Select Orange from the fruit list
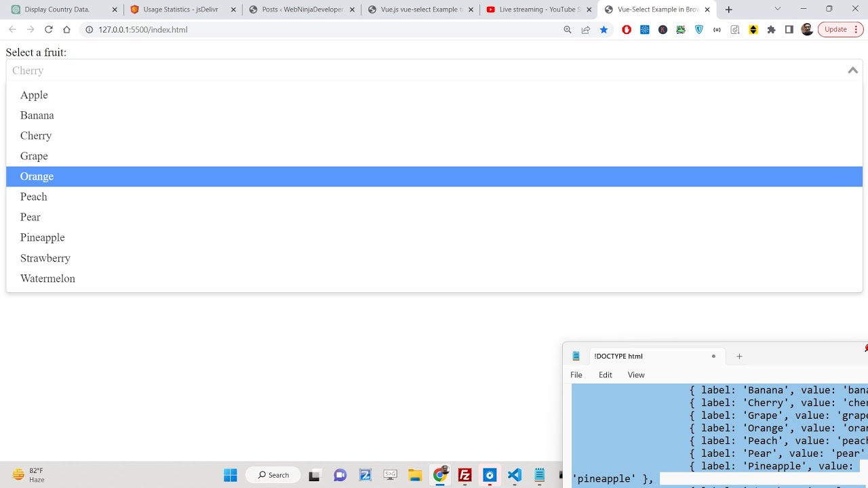The height and width of the screenshot is (488, 868). [37, 176]
